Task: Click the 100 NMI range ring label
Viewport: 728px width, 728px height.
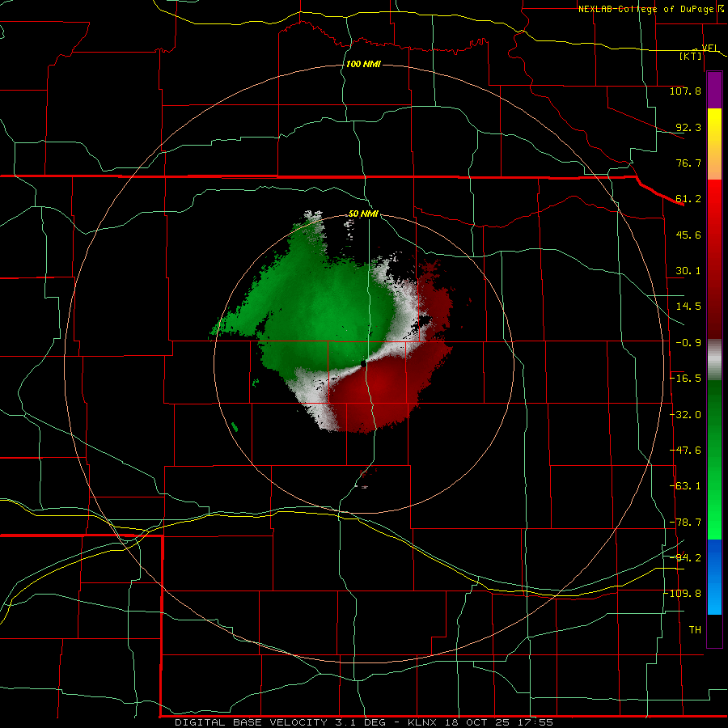Action: tap(363, 64)
